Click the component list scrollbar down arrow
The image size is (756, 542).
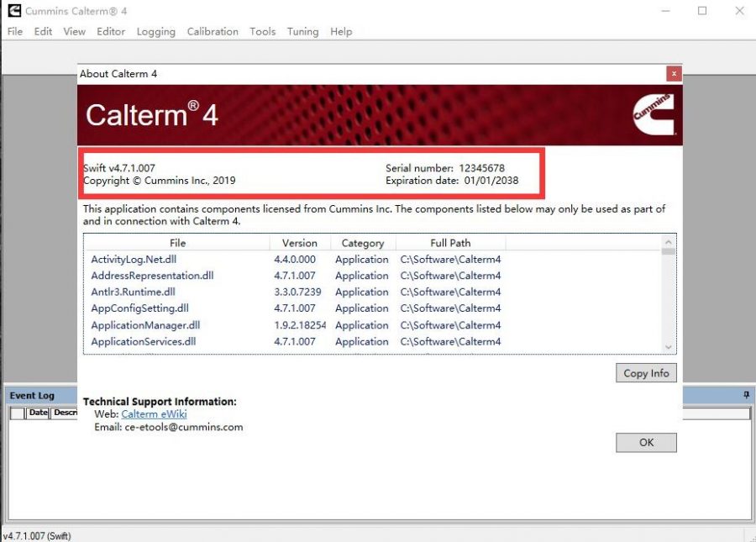(669, 347)
